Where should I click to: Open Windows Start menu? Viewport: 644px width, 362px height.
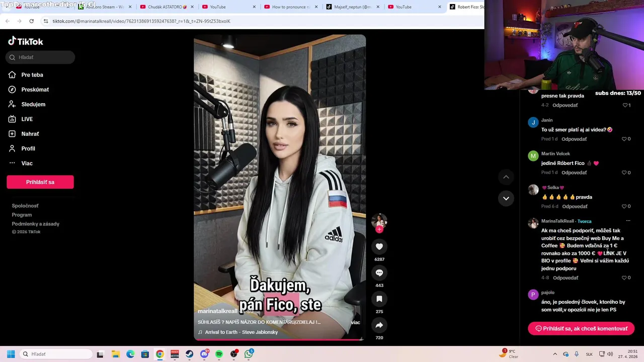point(11,354)
